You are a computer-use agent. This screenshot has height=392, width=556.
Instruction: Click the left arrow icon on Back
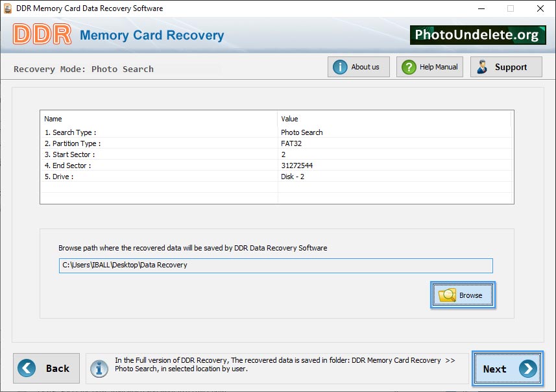(x=27, y=368)
